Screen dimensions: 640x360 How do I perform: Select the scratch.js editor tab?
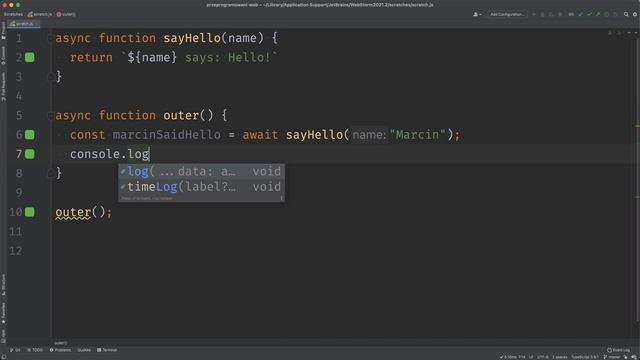(24, 24)
